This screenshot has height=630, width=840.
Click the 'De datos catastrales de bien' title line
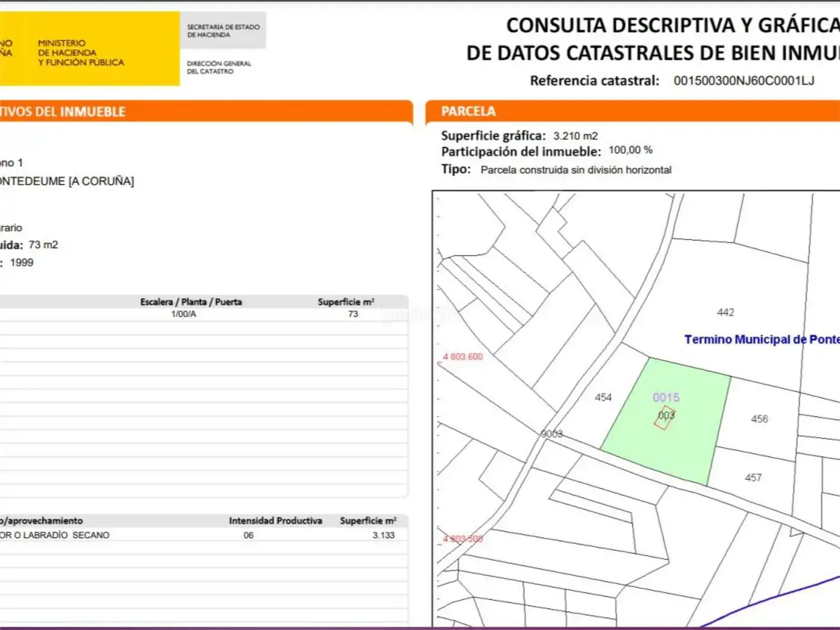point(653,53)
